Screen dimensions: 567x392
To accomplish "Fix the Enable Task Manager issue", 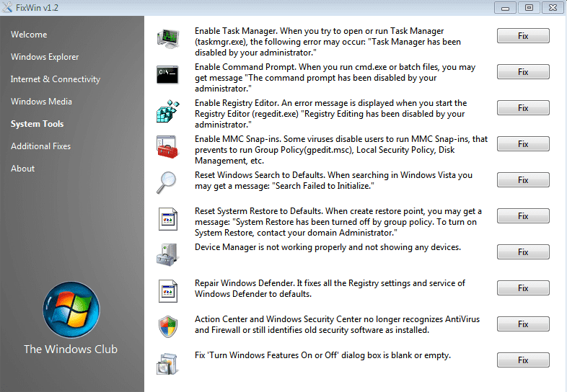I will [523, 36].
